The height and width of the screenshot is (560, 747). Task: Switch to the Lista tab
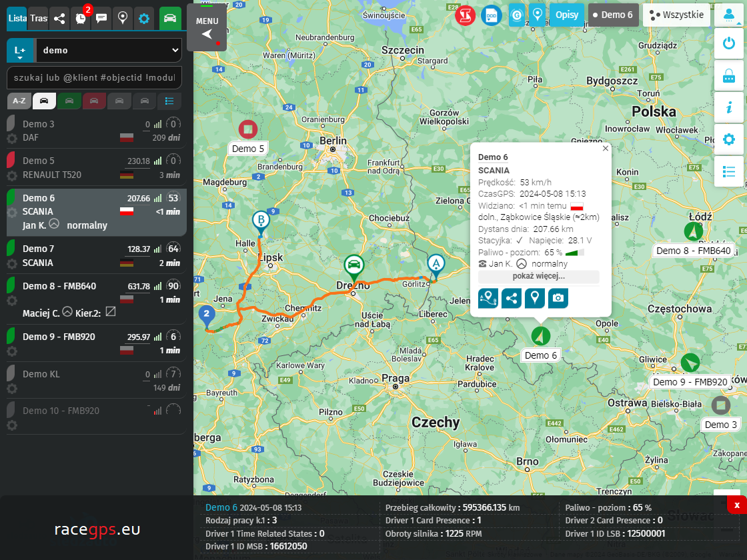(17, 18)
